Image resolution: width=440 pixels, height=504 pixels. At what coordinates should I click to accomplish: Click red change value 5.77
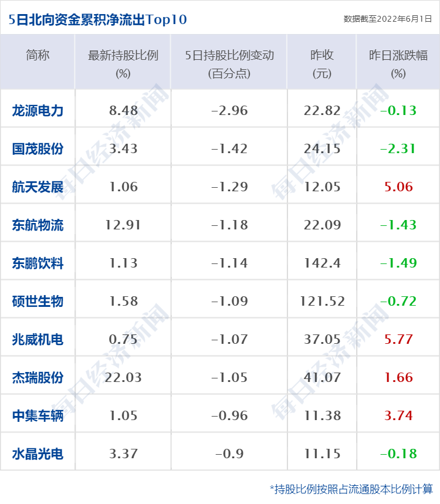pos(398,339)
